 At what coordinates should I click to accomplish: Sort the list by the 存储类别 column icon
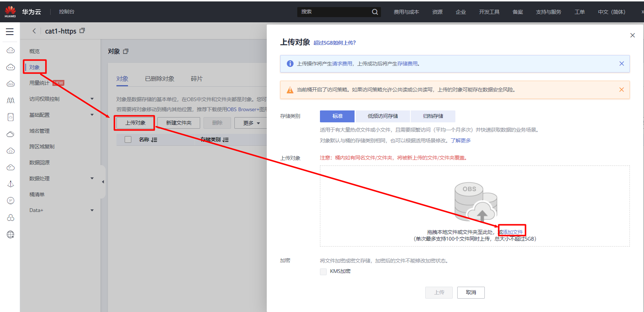(225, 140)
